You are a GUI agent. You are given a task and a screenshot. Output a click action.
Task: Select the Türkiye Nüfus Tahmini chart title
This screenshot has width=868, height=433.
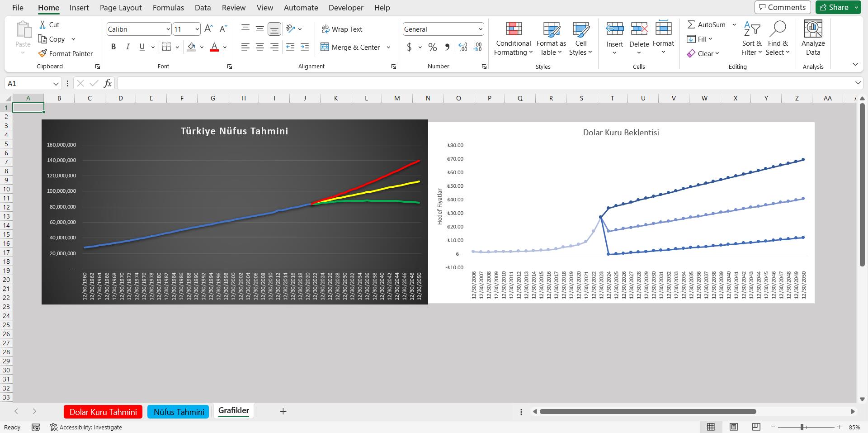pyautogui.click(x=234, y=131)
